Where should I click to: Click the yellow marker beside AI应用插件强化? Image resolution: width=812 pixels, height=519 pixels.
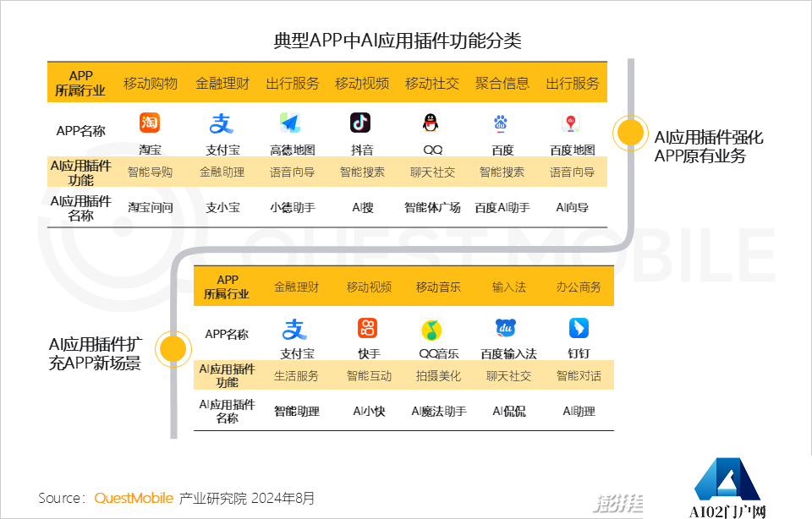[630, 133]
